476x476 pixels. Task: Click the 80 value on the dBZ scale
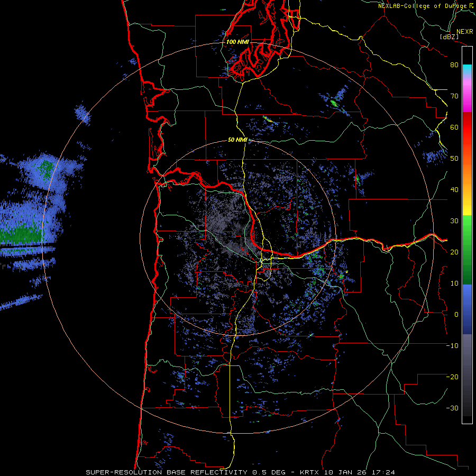point(454,65)
